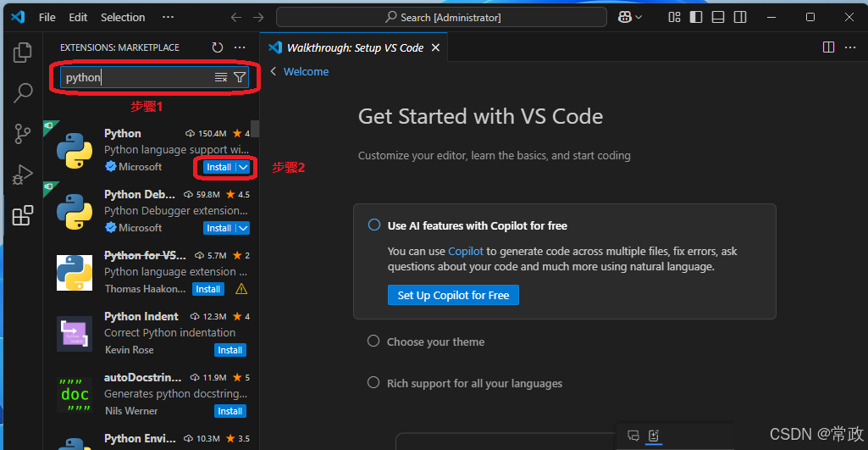Open the autoDocstring extension title
The height and width of the screenshot is (450, 868).
click(x=143, y=378)
